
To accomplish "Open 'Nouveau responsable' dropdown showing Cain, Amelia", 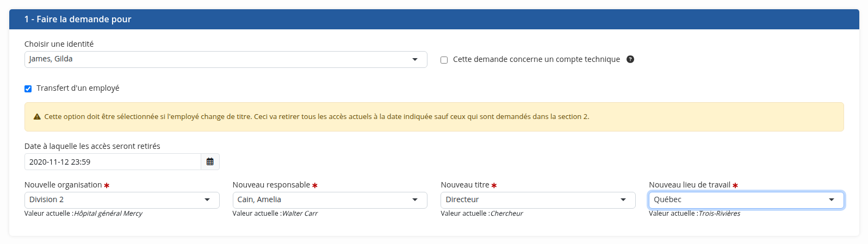I will (x=330, y=200).
